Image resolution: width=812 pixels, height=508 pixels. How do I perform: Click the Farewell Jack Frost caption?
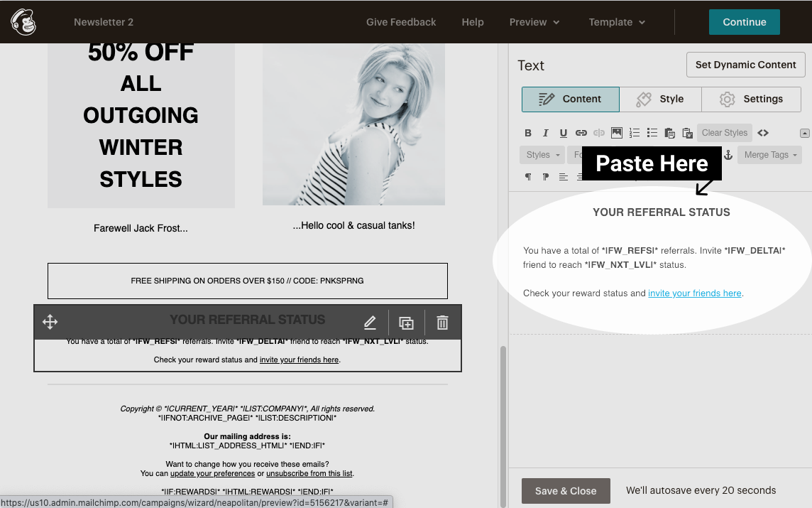tap(141, 228)
